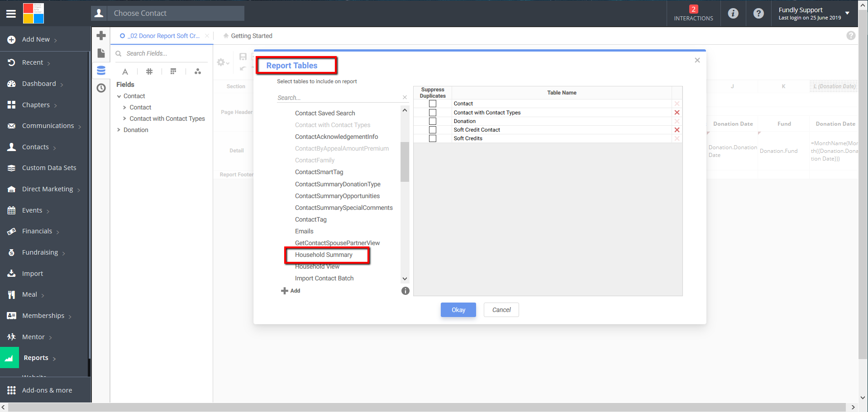Open the Interactions notification counter

coord(693,13)
